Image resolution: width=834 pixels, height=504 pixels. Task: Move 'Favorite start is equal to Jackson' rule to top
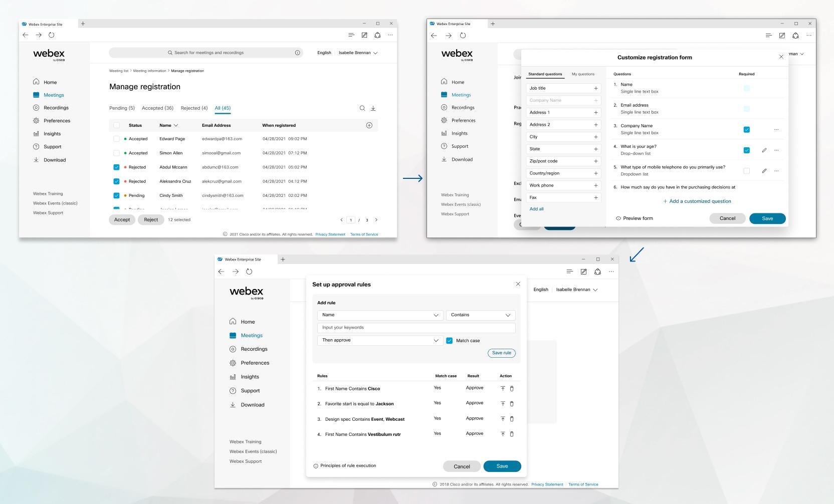click(503, 404)
